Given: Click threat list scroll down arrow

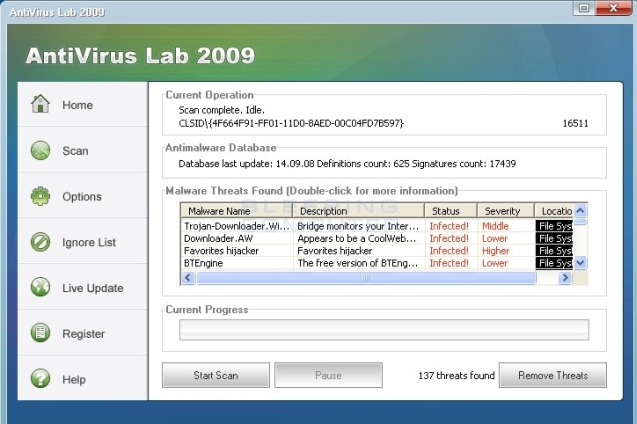Looking at the screenshot, I should point(580,263).
